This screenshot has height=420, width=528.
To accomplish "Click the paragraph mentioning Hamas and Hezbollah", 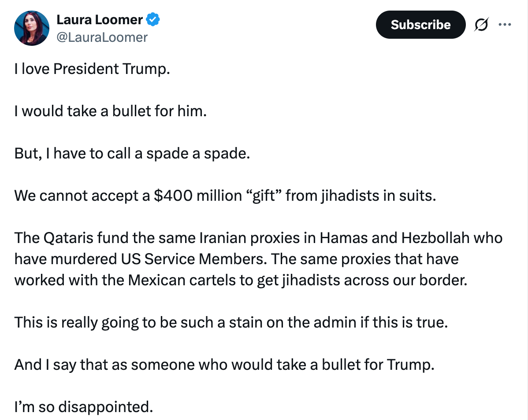I will [258, 259].
